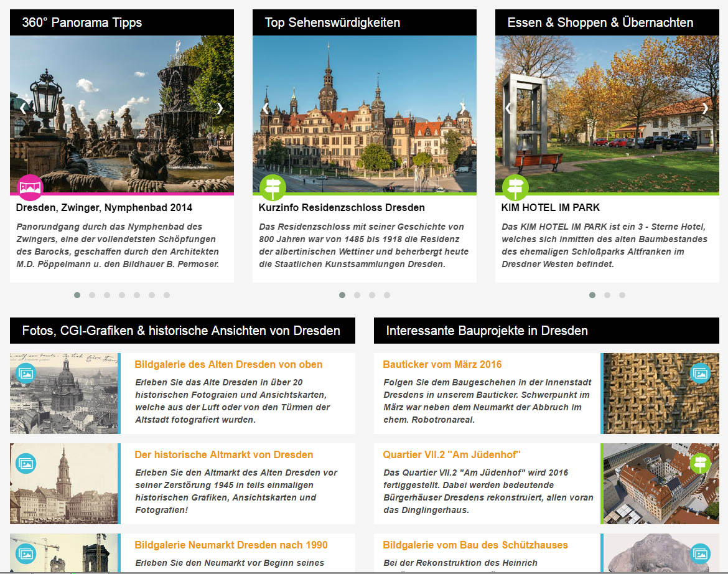This screenshot has height=574, width=728.
Task: Click text 'Das KIM HOTEL IM PARK ist ein 3 - Sterne Hotel'
Action: click(x=603, y=227)
